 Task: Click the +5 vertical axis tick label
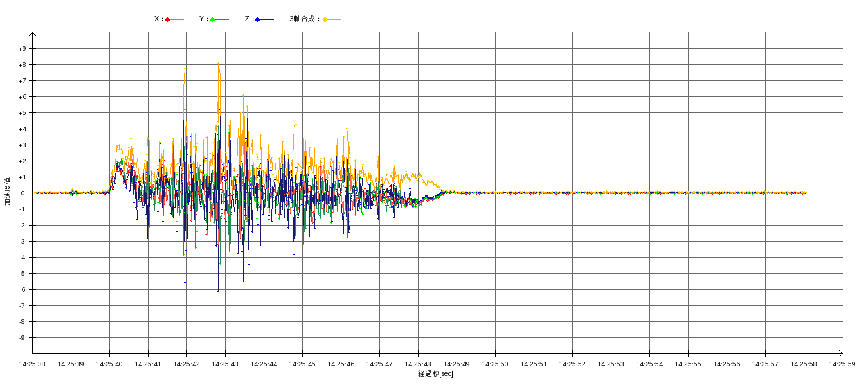22,113
